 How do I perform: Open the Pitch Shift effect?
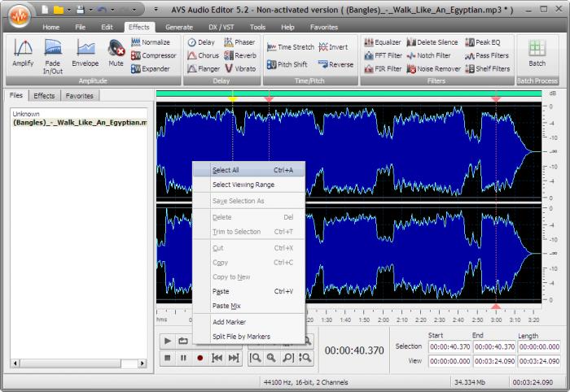tap(287, 64)
